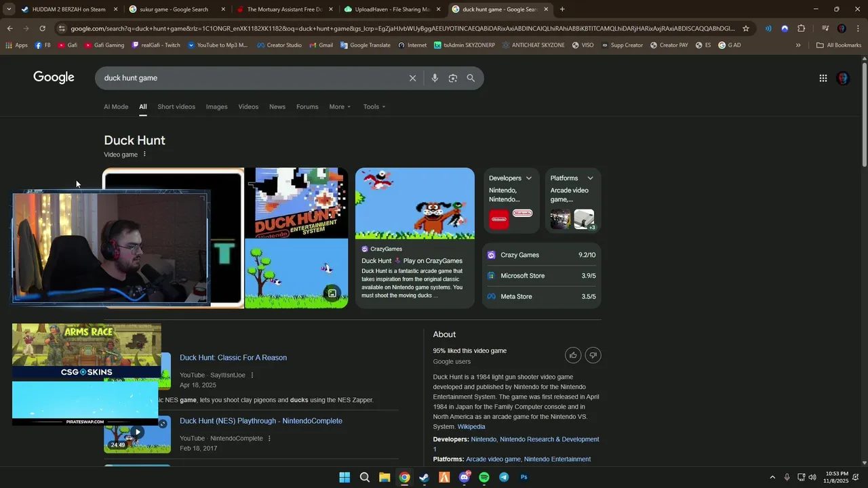Switch to UploadHaven File Sharing tab

[x=393, y=9]
